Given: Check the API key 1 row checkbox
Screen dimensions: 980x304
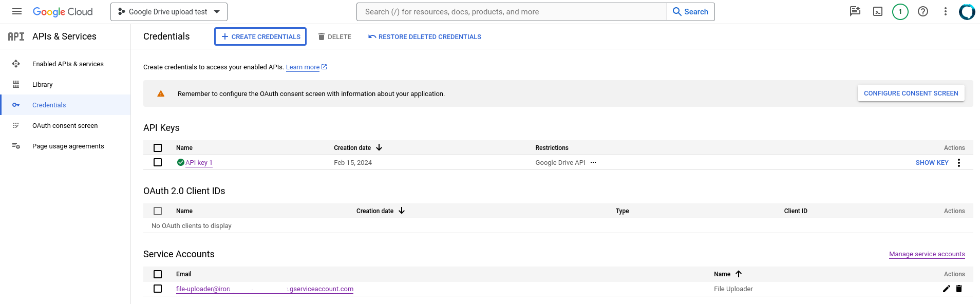Looking at the screenshot, I should [x=158, y=162].
